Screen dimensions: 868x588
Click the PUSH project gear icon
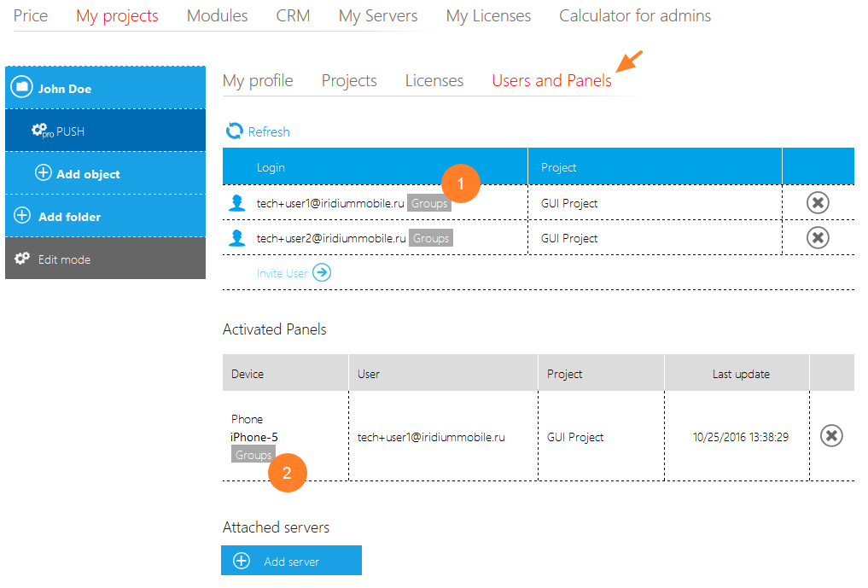click(41, 131)
